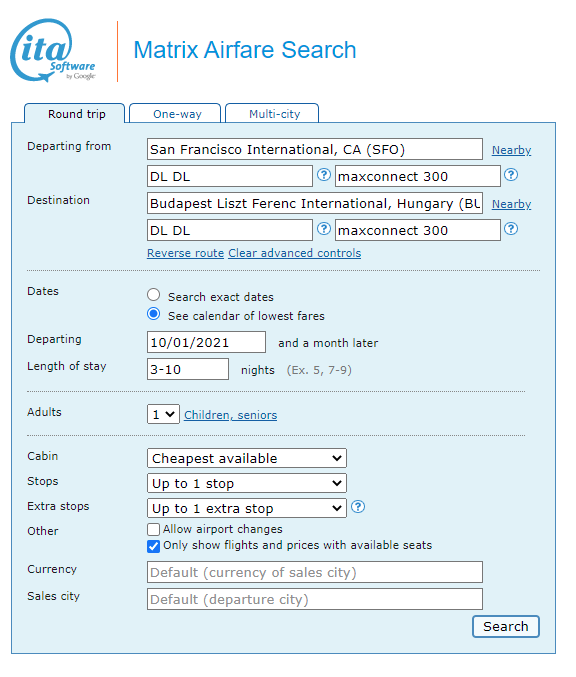Click the Search button
The width and height of the screenshot is (576, 677).
tap(506, 626)
